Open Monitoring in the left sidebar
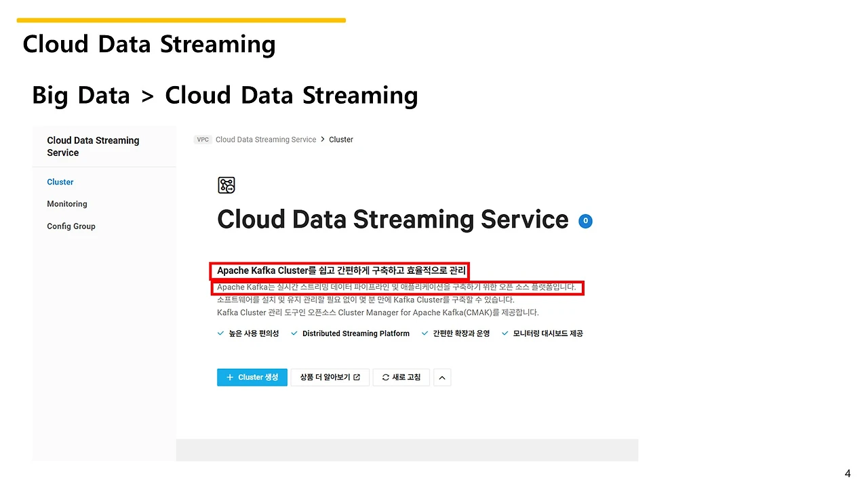Viewport: 868px width, 488px height. [x=67, y=204]
